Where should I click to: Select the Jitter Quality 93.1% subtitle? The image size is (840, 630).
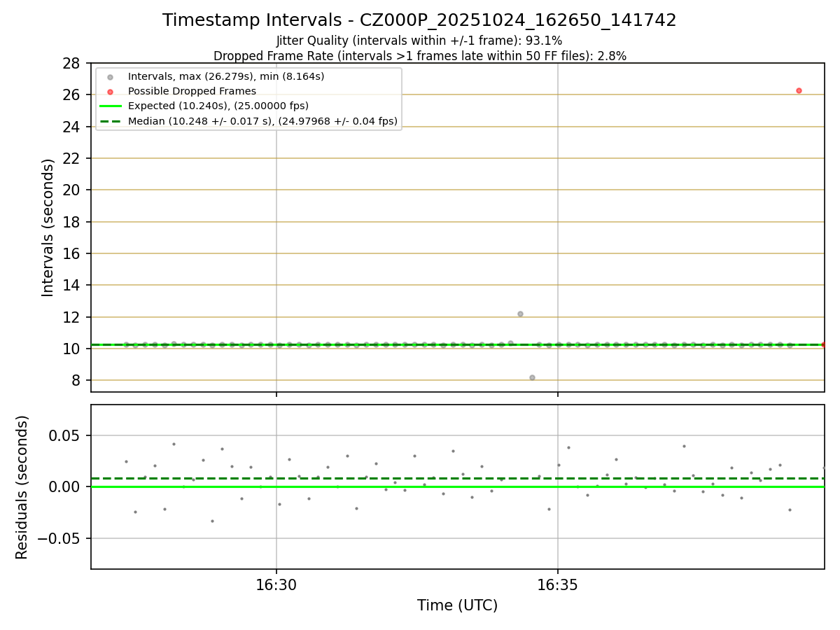click(x=419, y=41)
